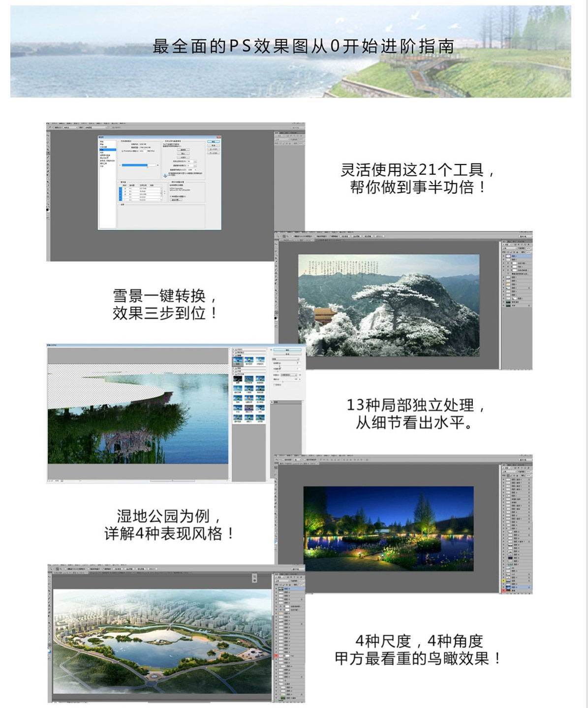The height and width of the screenshot is (708, 588).
Task: Click the red-tagged layer icon in night scene panel
Action: [x=503, y=590]
